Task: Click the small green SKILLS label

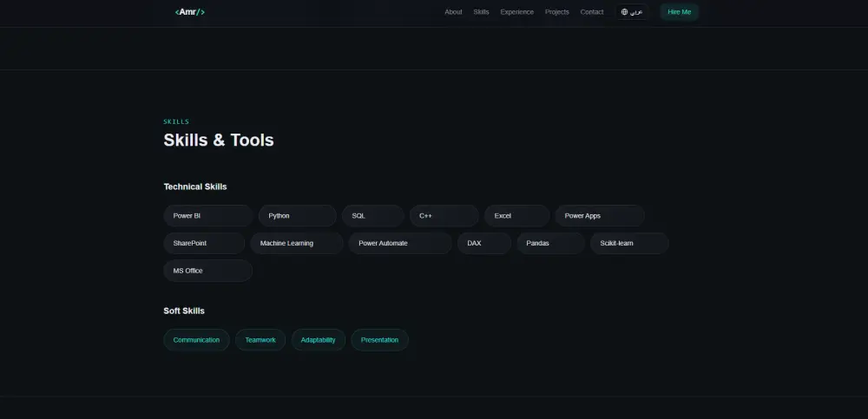Action: (x=176, y=121)
